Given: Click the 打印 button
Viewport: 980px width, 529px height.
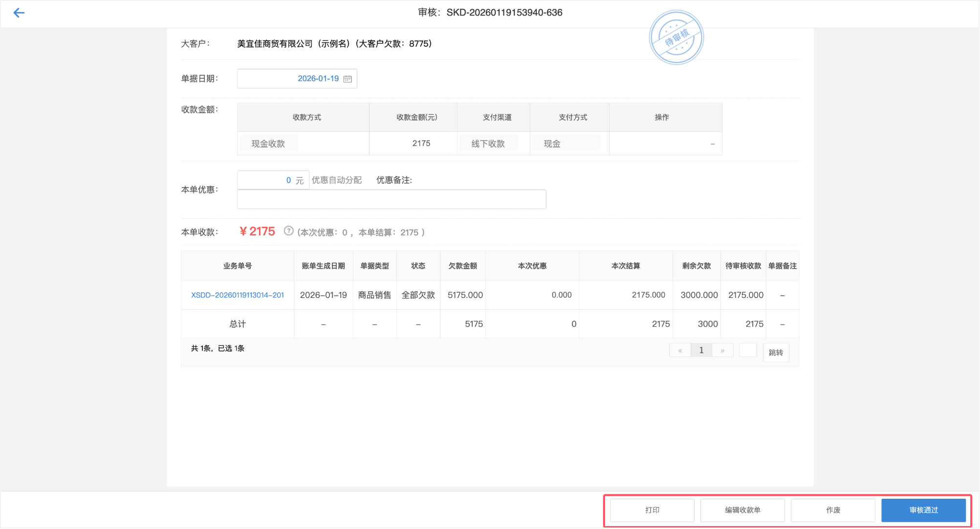Looking at the screenshot, I should pyautogui.click(x=652, y=510).
